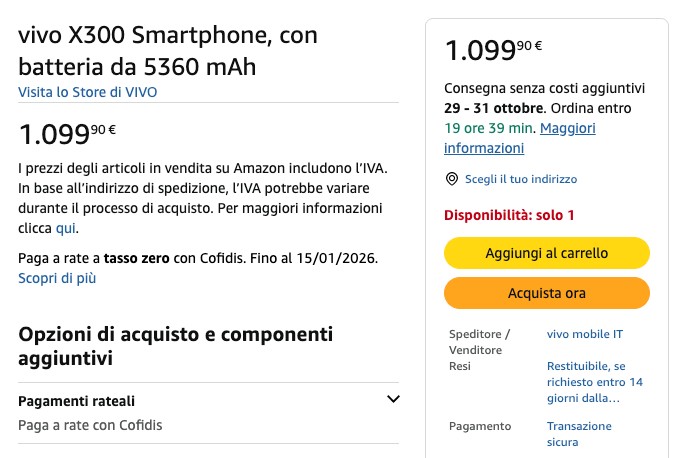Click the 'qui' link about IVA
This screenshot has width=683, height=458.
point(65,228)
